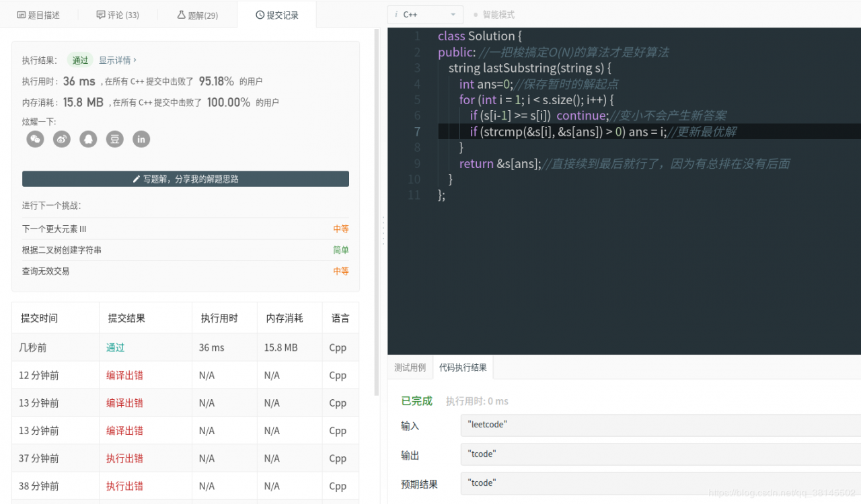
Task: Click the 执行用时 column header
Action: point(219,319)
